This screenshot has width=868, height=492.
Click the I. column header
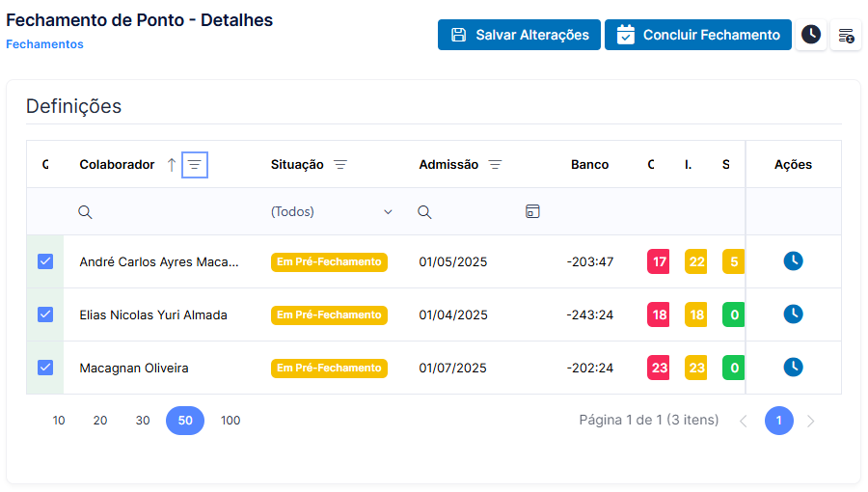coord(688,165)
